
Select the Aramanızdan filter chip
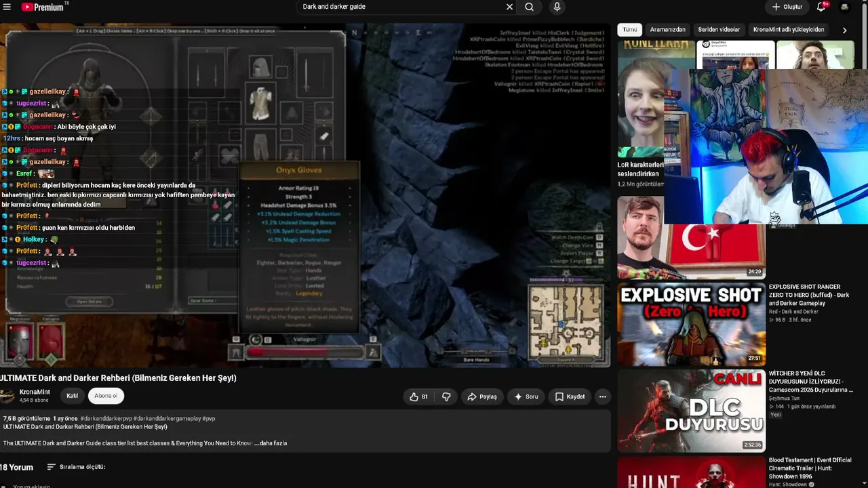coord(668,30)
